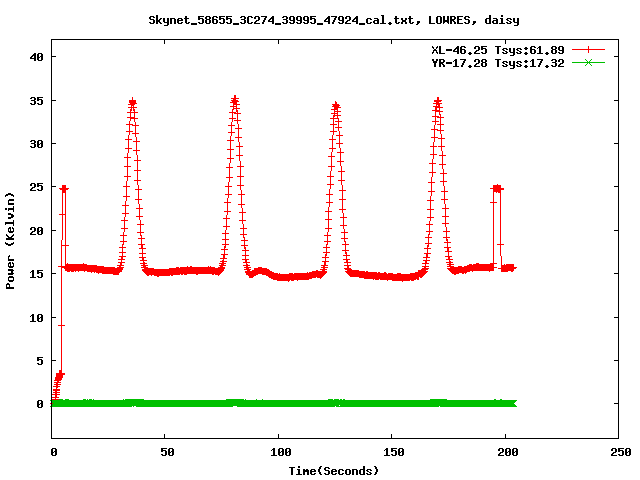
Task: Click the y-axis tick label 30
Action: 36,144
